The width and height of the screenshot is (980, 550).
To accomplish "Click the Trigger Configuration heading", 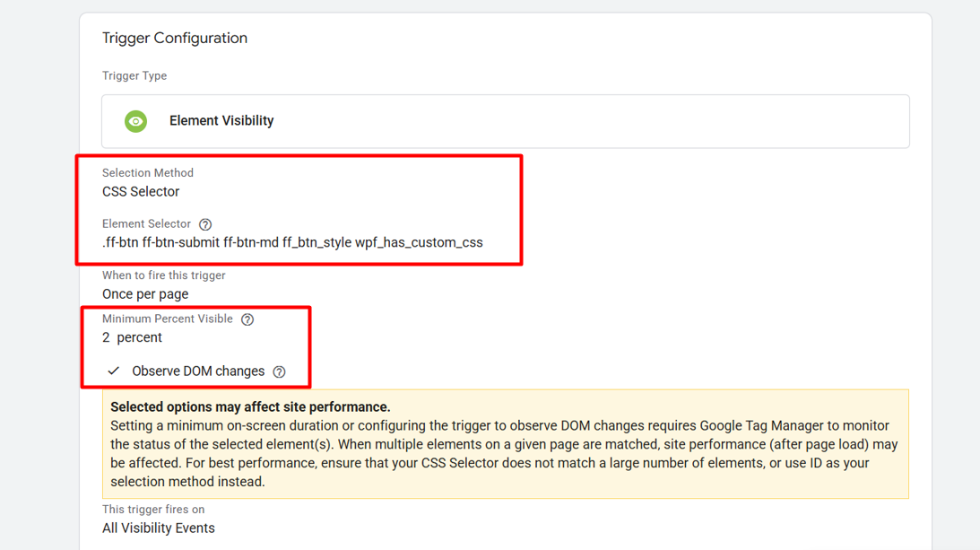I will [x=175, y=39].
